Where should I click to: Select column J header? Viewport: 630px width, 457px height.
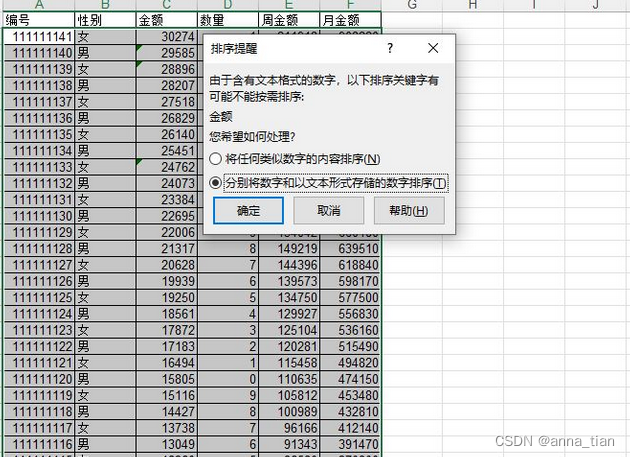tap(595, 5)
